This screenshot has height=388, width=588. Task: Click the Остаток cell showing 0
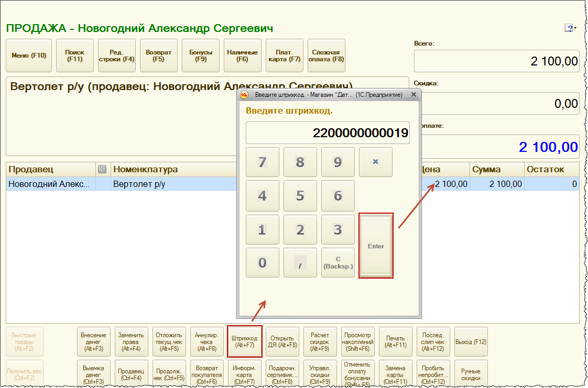(552, 184)
